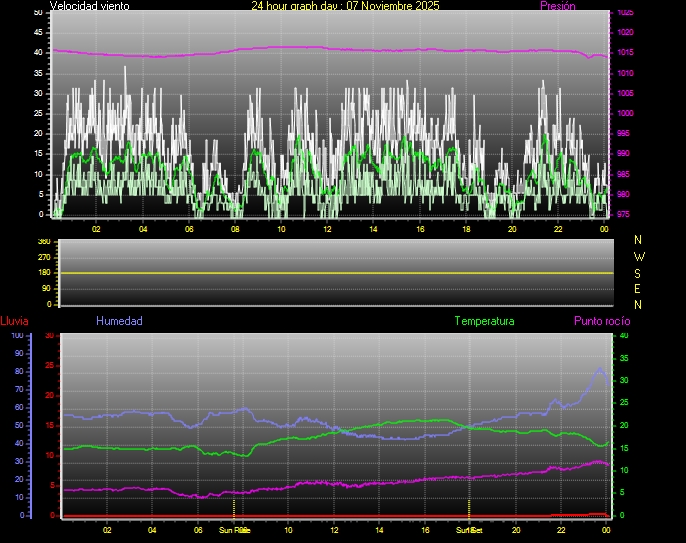Click the 24 hour graph day title

click(344, 6)
